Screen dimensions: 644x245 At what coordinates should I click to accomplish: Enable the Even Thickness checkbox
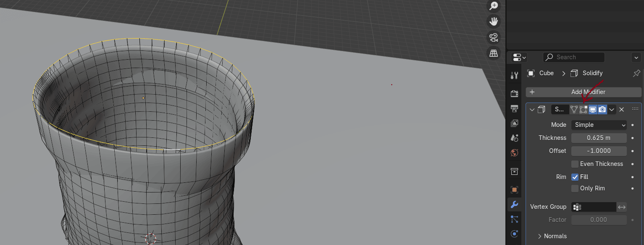click(575, 164)
